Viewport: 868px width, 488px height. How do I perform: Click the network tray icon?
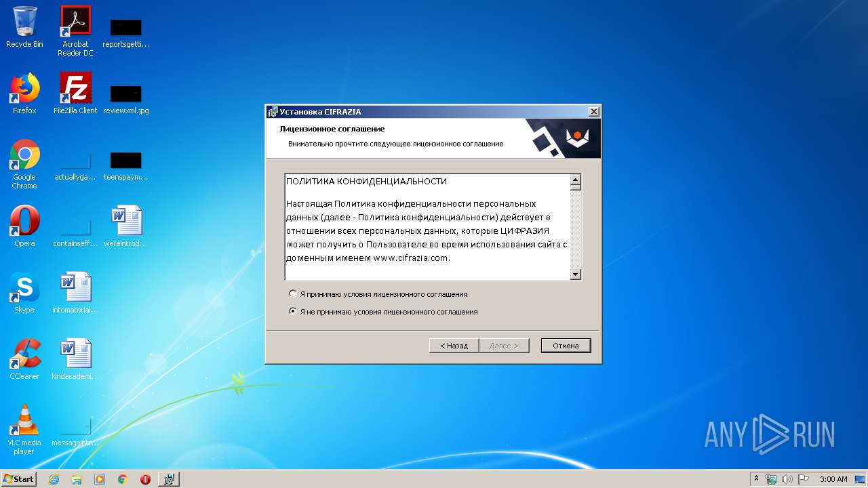(771, 479)
